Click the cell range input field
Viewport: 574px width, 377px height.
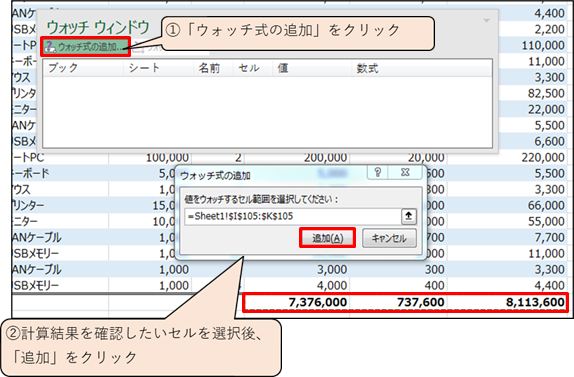click(292, 216)
